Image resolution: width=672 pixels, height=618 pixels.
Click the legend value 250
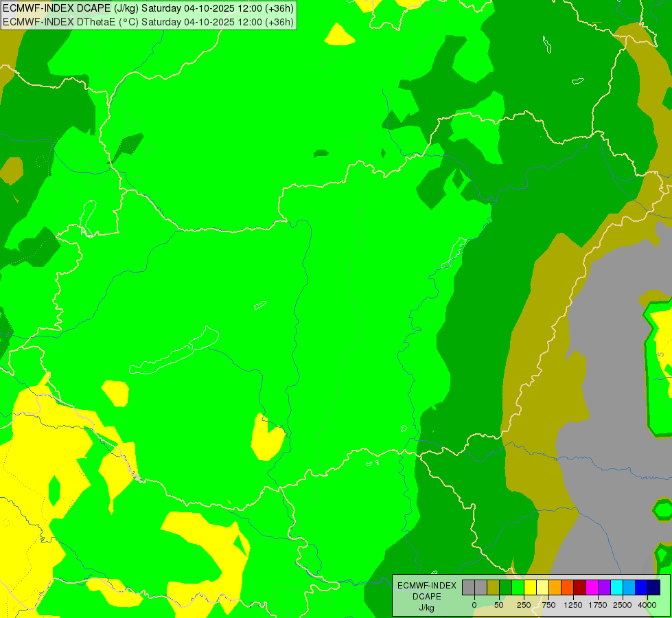524,605
